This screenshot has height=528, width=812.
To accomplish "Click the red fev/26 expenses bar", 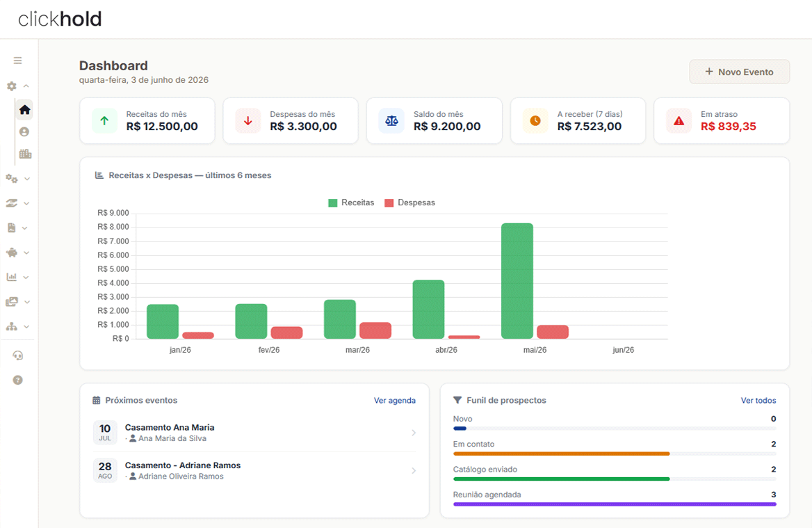I will tap(287, 333).
